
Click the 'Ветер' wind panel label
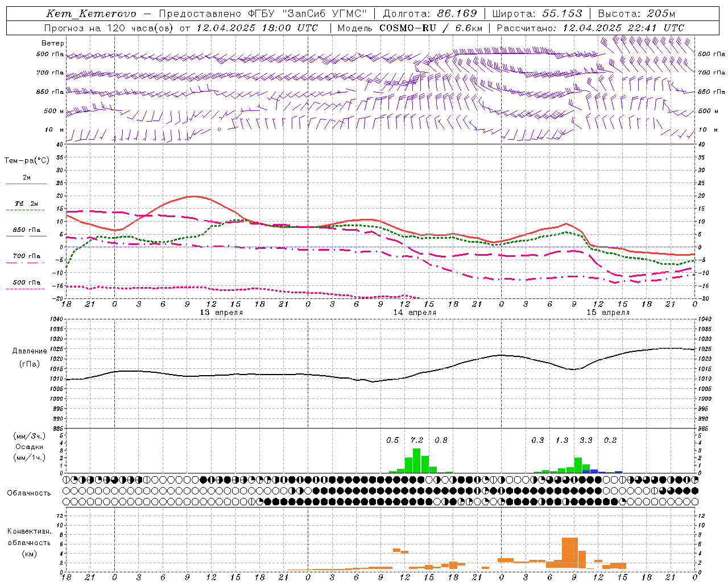tap(52, 43)
